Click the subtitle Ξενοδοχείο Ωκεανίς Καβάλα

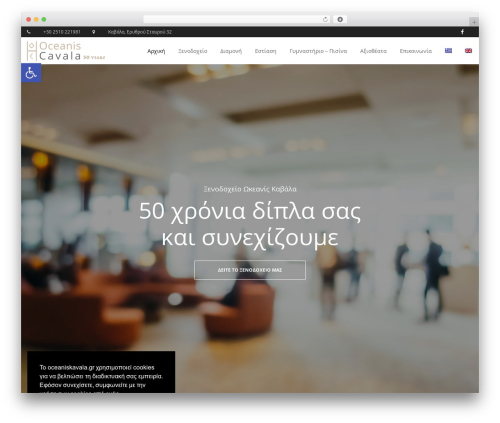(250, 189)
